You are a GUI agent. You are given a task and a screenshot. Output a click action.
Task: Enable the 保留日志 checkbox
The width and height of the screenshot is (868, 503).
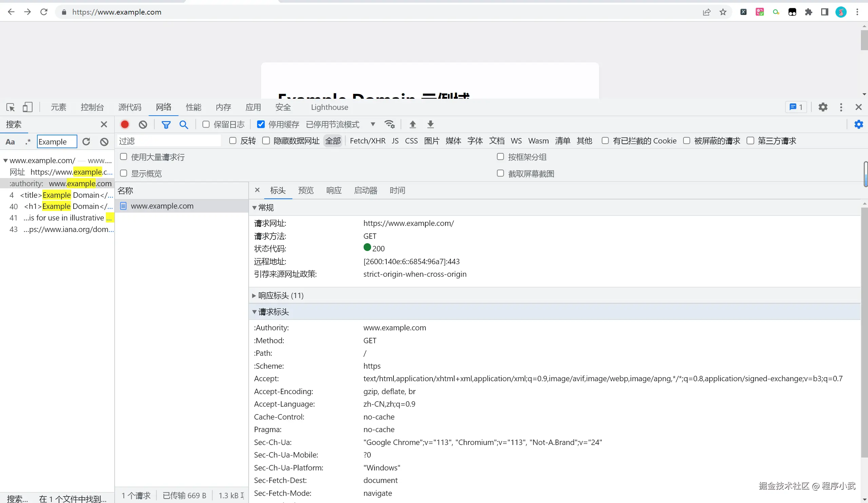click(206, 124)
